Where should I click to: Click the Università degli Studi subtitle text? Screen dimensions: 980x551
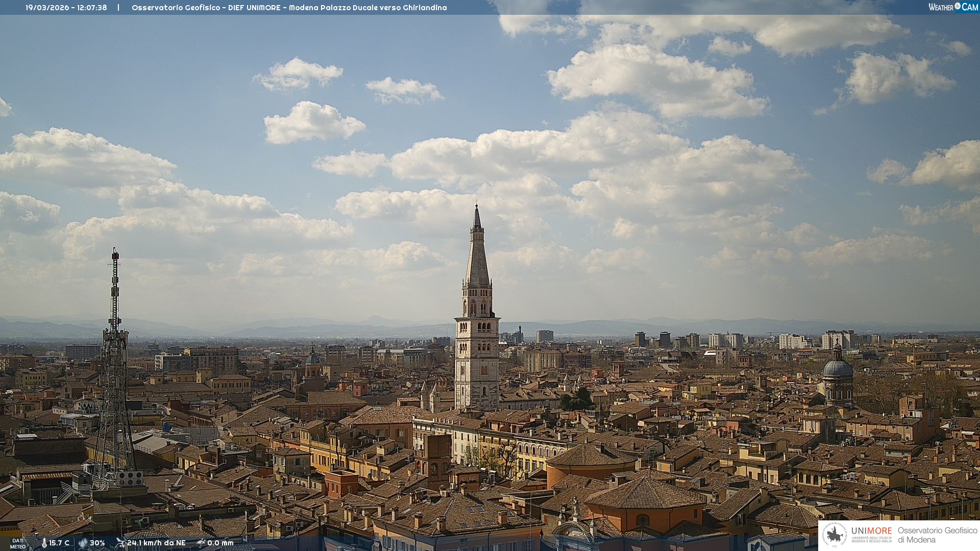871,539
